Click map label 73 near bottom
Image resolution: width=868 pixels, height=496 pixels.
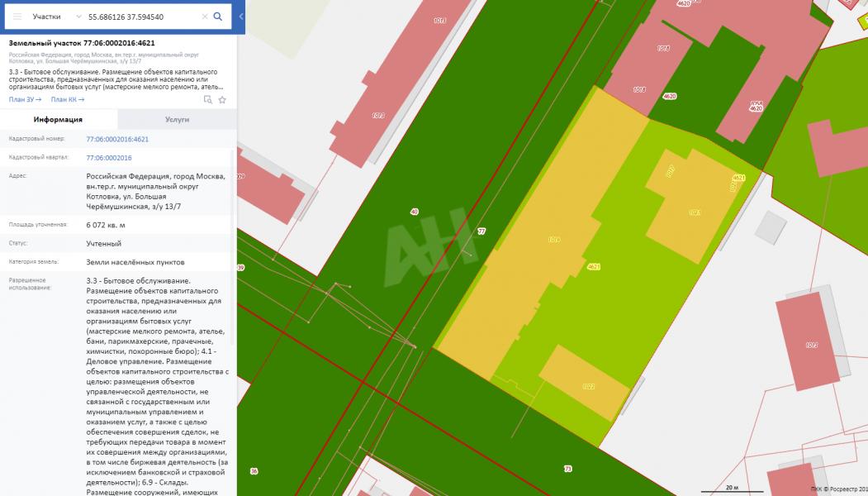pyautogui.click(x=567, y=469)
